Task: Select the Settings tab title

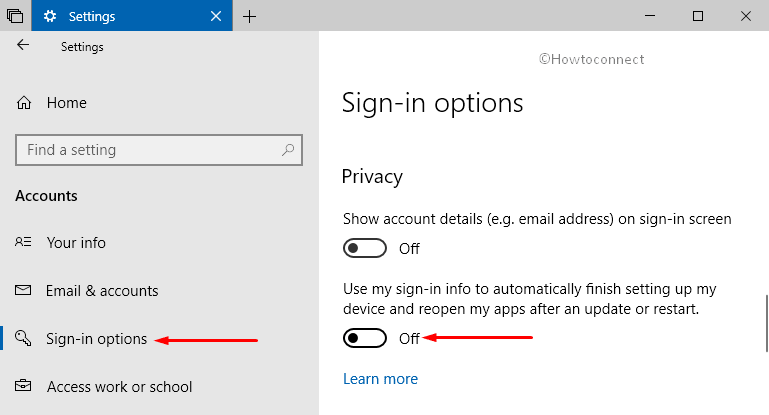Action: [x=92, y=16]
